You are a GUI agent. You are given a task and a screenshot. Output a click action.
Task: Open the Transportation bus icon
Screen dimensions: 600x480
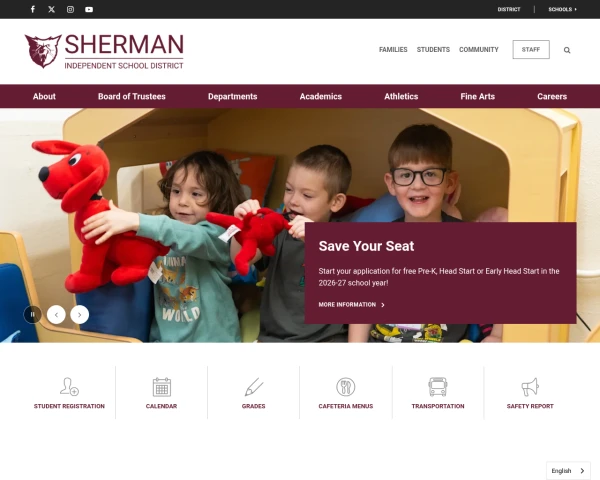tap(438, 387)
